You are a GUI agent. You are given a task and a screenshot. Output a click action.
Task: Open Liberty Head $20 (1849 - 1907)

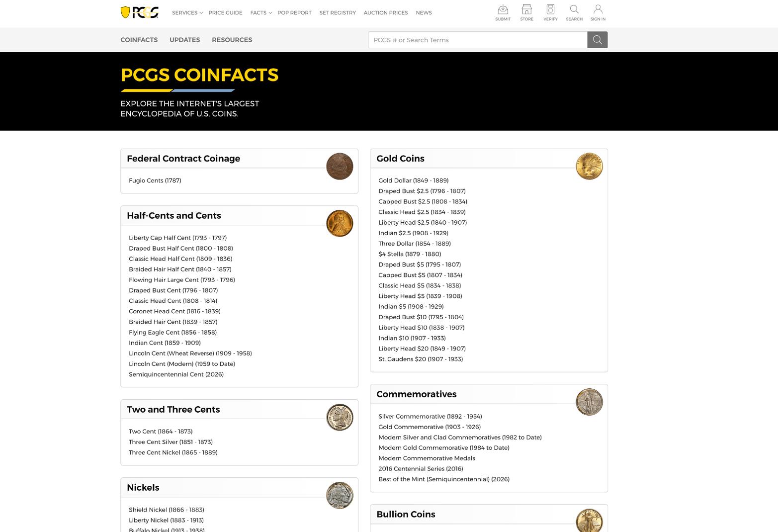422,349
